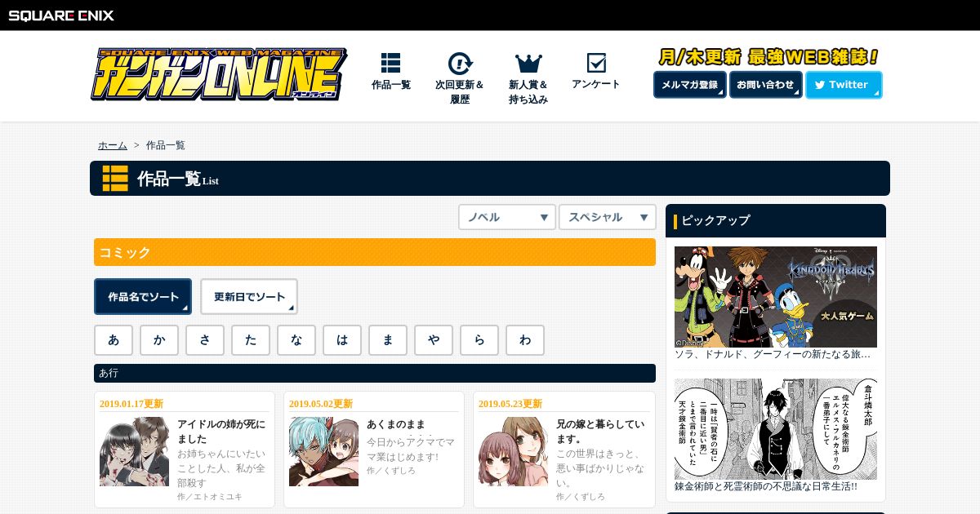980x514 pixels.
Task: Click the お姉ちゃんにいたいことした人 description
Action: point(221,467)
